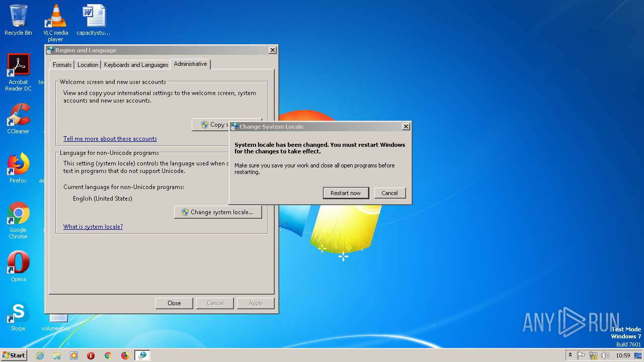Click the tray icon right of the clock
The height and width of the screenshot is (362, 644).
tap(638, 355)
